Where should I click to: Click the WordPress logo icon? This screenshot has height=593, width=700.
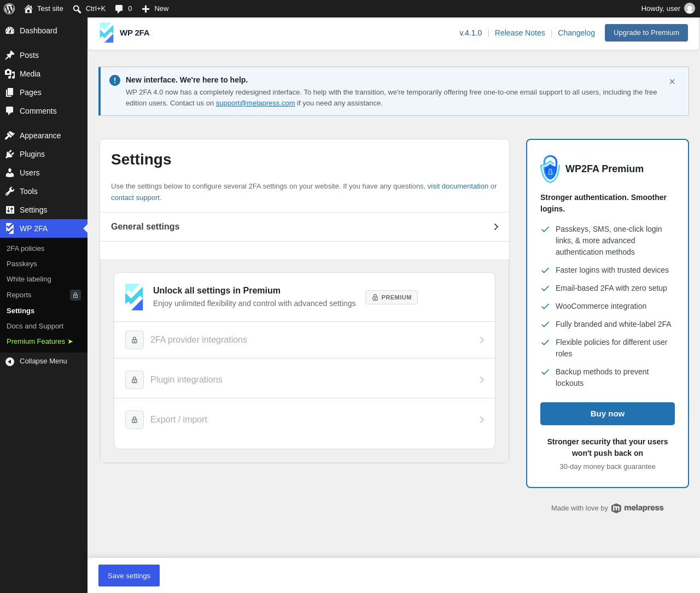9,9
